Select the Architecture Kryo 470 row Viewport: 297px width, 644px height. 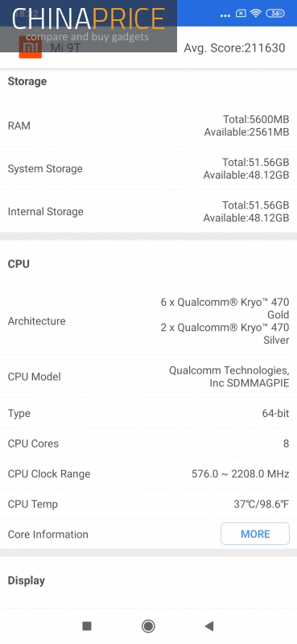pyautogui.click(x=148, y=320)
